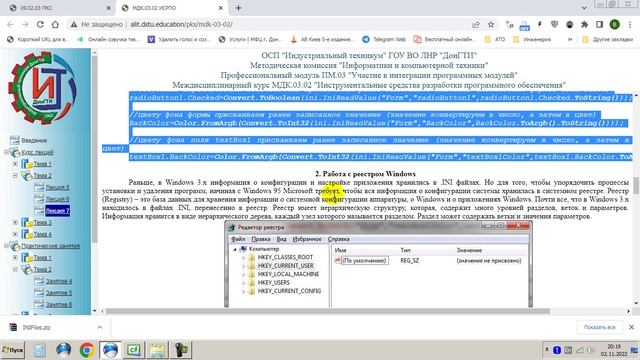Open the Другие закладки folder
640x360 pixels.
coord(608,39)
